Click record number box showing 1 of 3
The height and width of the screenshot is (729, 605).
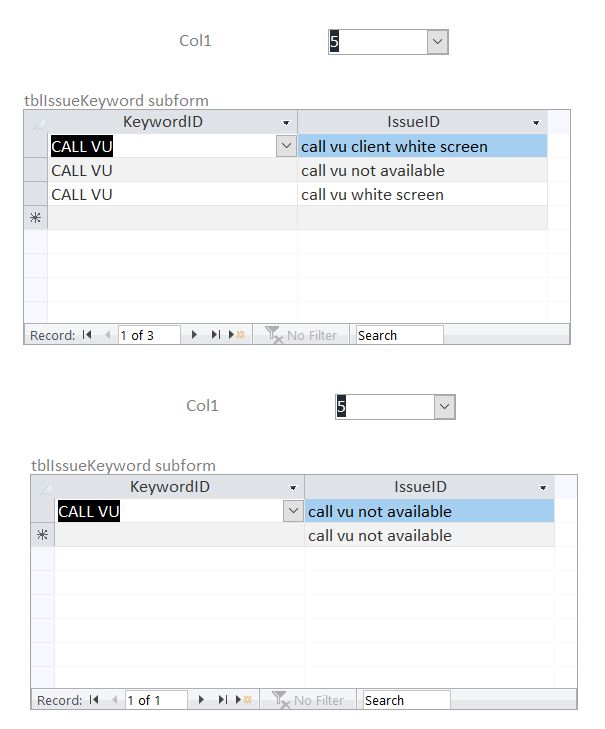pyautogui.click(x=149, y=335)
